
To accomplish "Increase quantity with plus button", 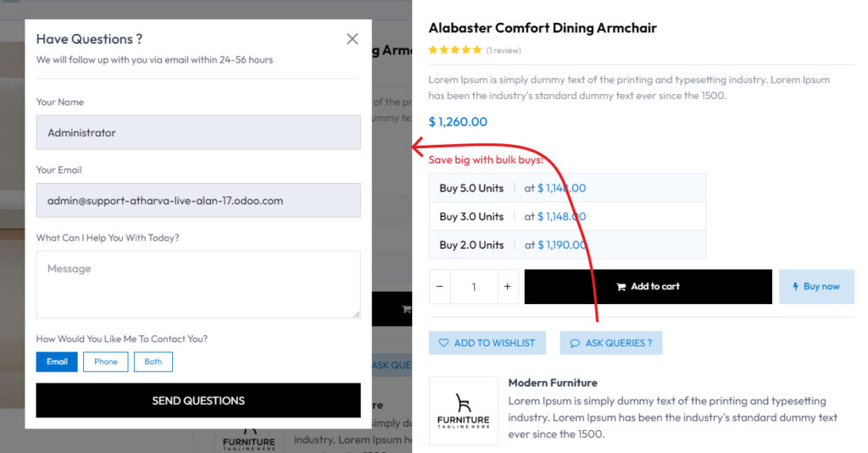I will click(507, 287).
